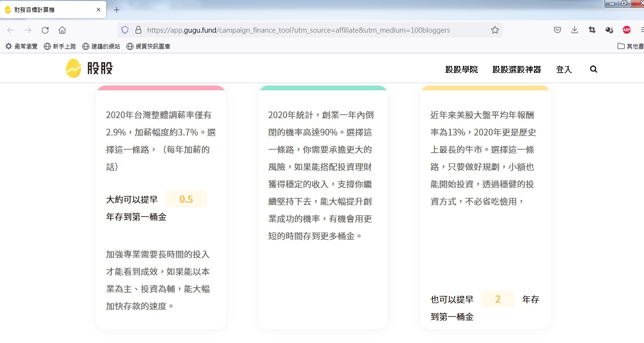This screenshot has height=343, width=644.
Task: Close the 財務目標計算機 tab
Action: coord(99,10)
